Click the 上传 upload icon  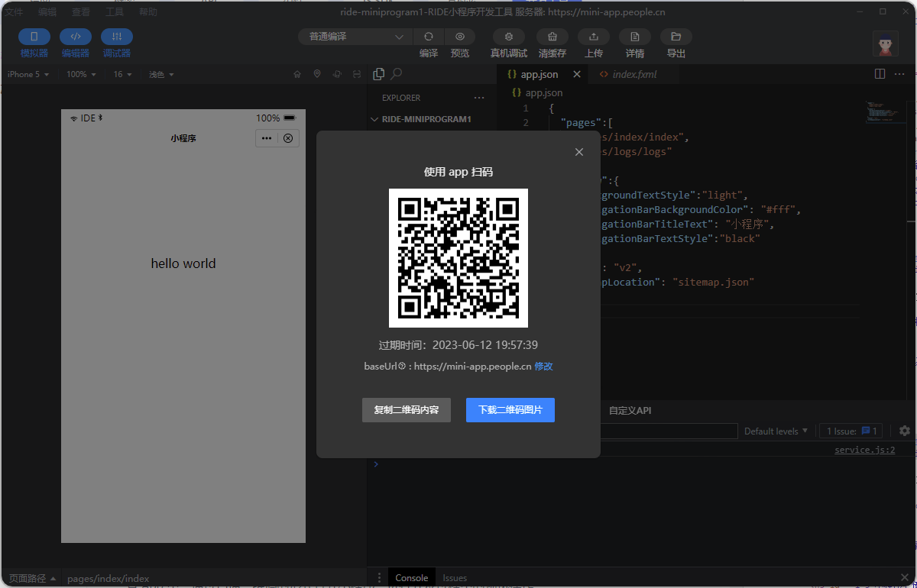tap(594, 37)
